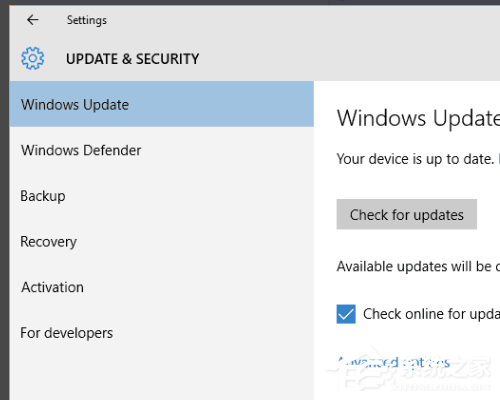Select Windows Update in the sidebar
The image size is (500, 400).
(x=162, y=104)
